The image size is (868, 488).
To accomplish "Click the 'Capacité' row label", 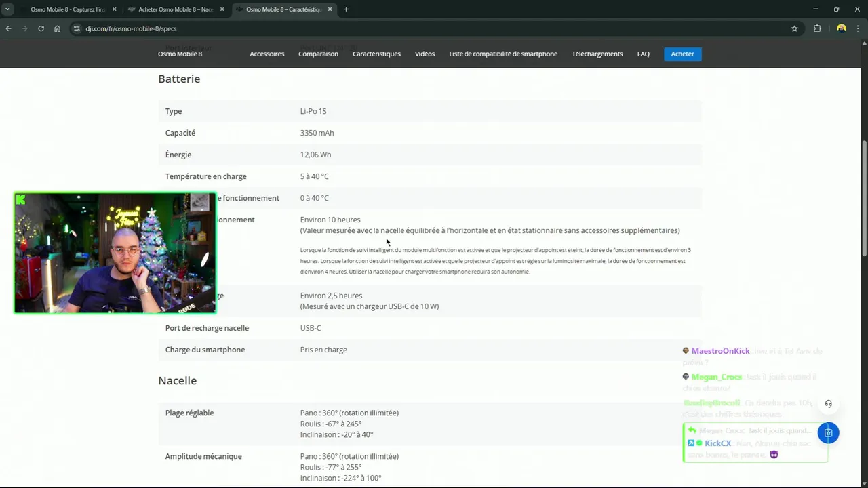I will pyautogui.click(x=180, y=133).
